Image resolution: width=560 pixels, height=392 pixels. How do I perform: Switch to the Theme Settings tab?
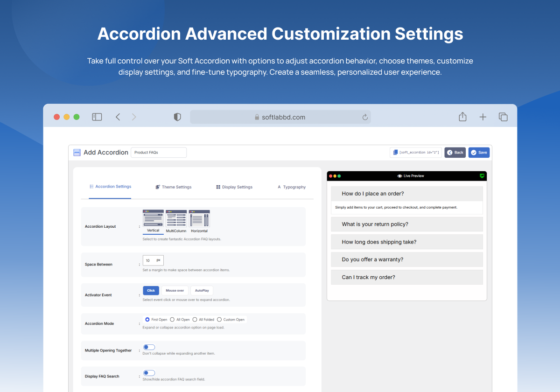pyautogui.click(x=174, y=187)
